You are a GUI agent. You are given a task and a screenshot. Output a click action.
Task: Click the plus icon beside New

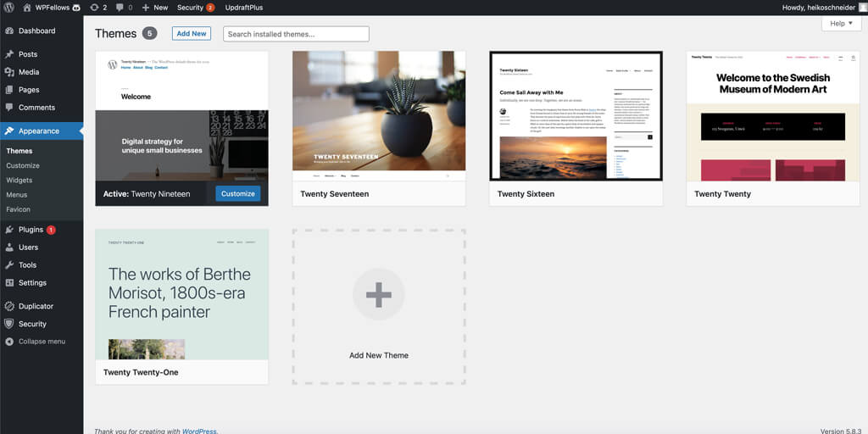click(x=146, y=8)
